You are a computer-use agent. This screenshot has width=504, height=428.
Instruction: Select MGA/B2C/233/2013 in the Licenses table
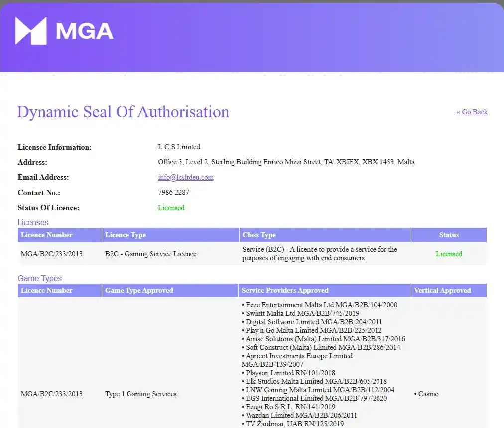(51, 254)
